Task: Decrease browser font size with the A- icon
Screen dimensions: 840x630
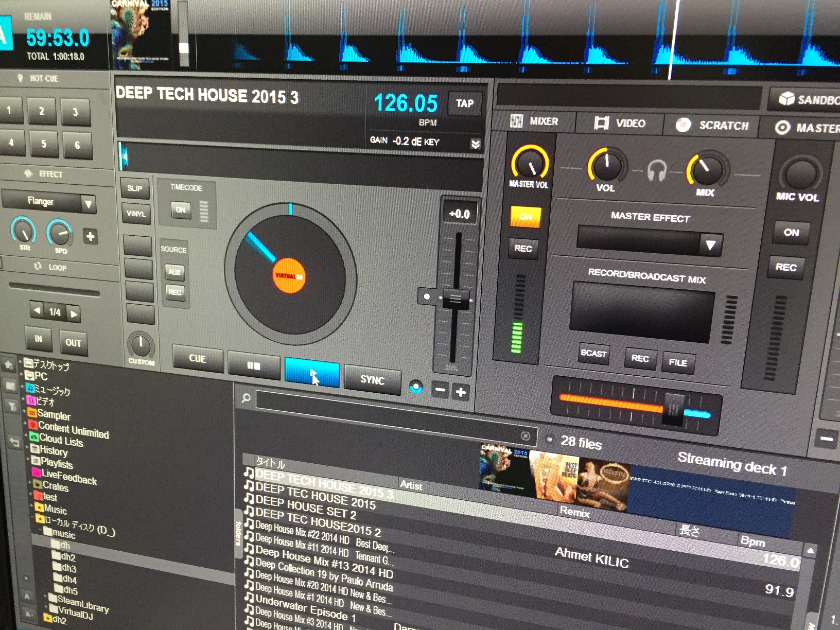Action: click(29, 614)
